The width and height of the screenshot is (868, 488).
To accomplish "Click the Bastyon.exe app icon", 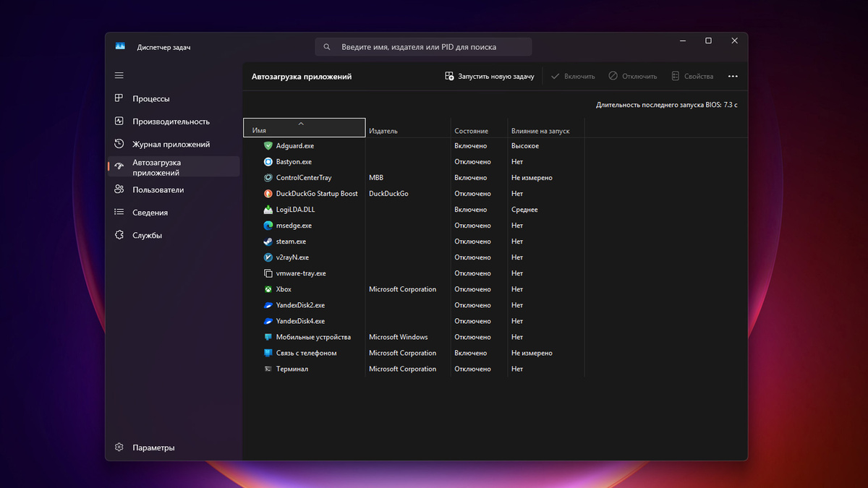I will coord(268,161).
